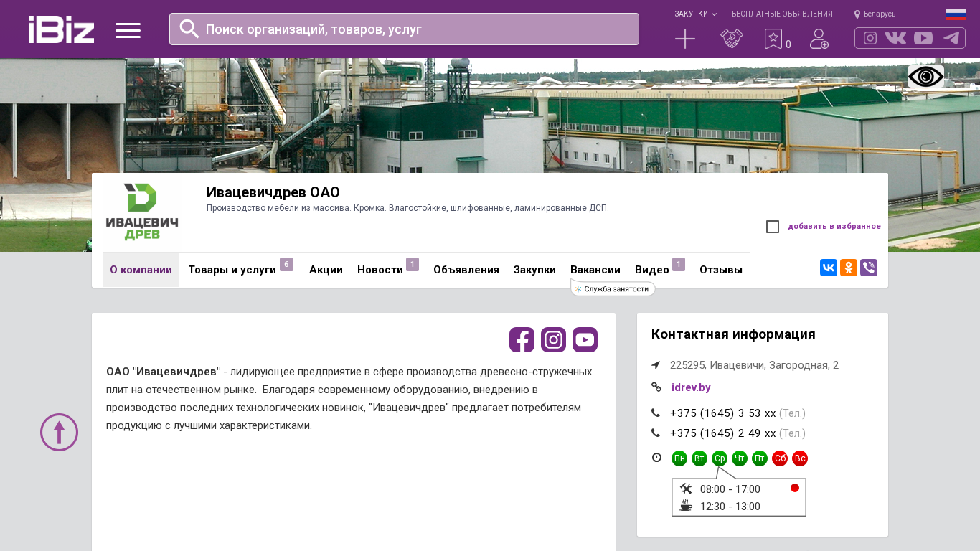Toggle the visually impaired eye mode
980x551 pixels.
(x=925, y=76)
